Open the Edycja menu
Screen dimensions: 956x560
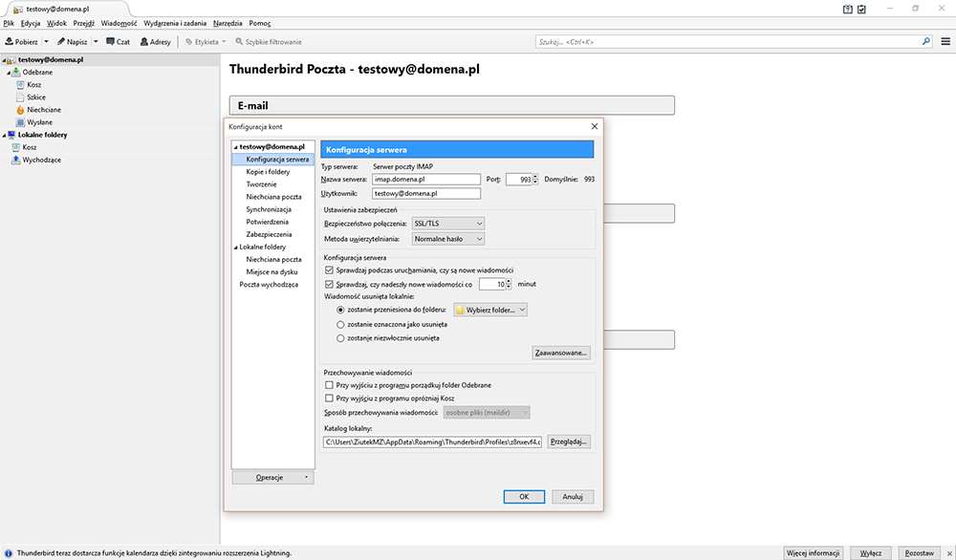pos(31,23)
